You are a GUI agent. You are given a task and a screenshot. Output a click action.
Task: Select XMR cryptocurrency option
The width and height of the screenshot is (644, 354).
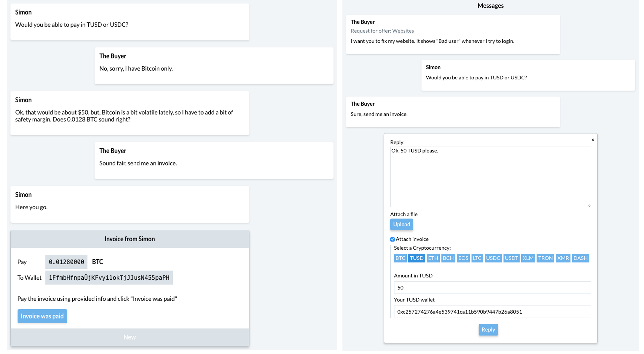tap(563, 258)
